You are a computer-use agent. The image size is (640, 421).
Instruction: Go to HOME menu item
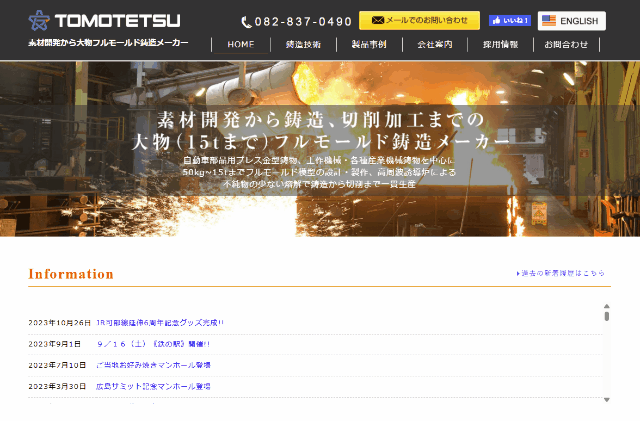tap(241, 45)
